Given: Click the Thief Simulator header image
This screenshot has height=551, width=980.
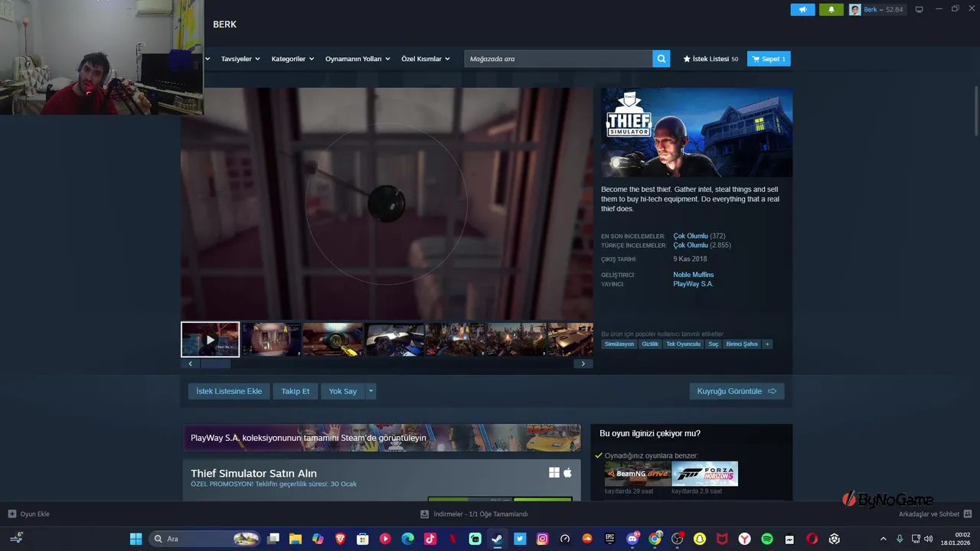Looking at the screenshot, I should point(697,132).
